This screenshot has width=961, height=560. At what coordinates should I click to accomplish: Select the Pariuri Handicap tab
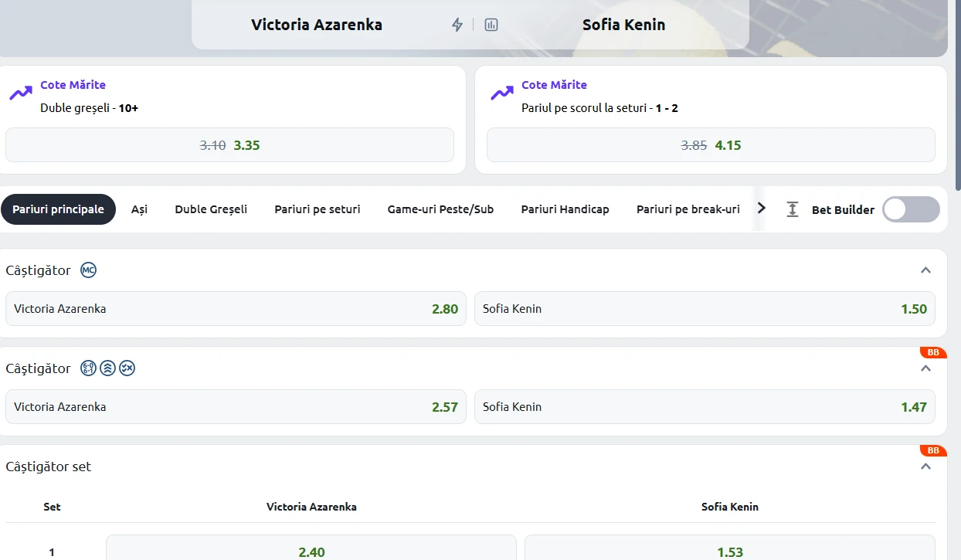(565, 209)
